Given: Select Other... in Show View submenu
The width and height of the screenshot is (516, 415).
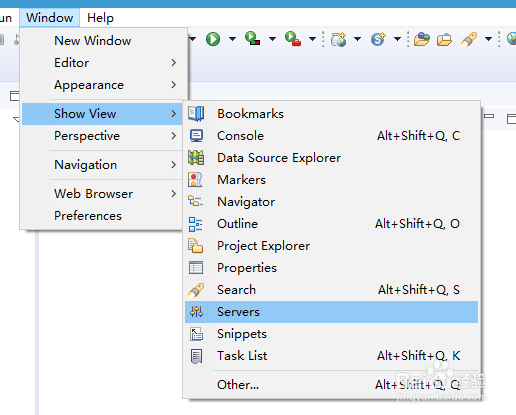Looking at the screenshot, I should (331, 385).
